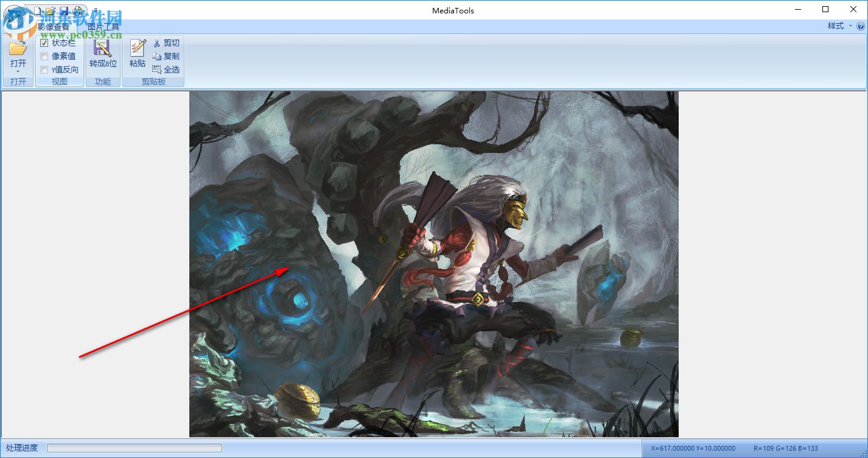Expand the 打开 button dropdown arrow

18,72
